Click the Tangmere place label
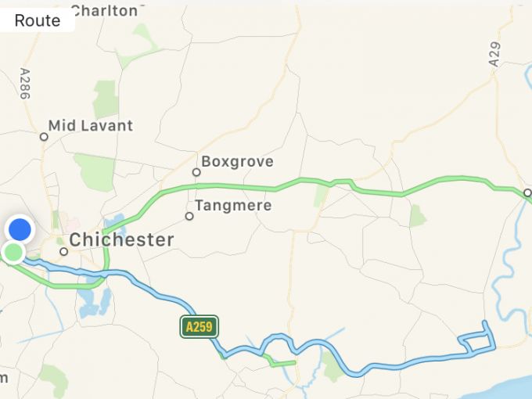The height and width of the screenshot is (399, 532). pyautogui.click(x=233, y=205)
